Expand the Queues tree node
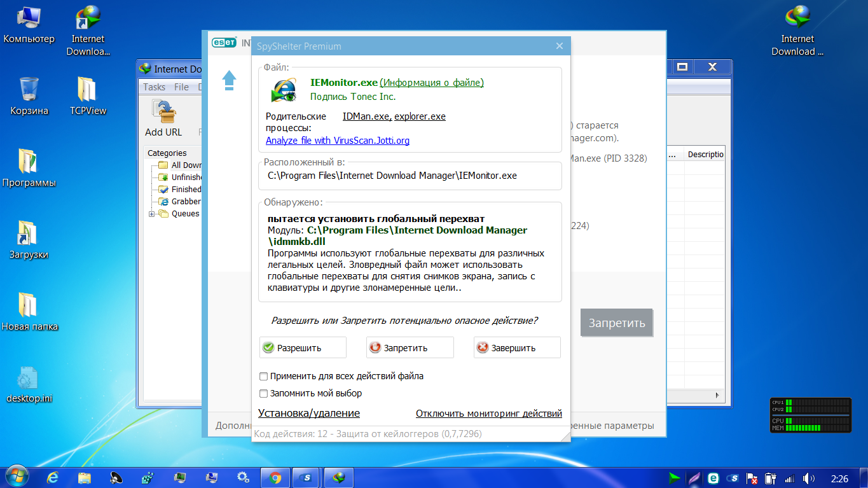 [152, 214]
